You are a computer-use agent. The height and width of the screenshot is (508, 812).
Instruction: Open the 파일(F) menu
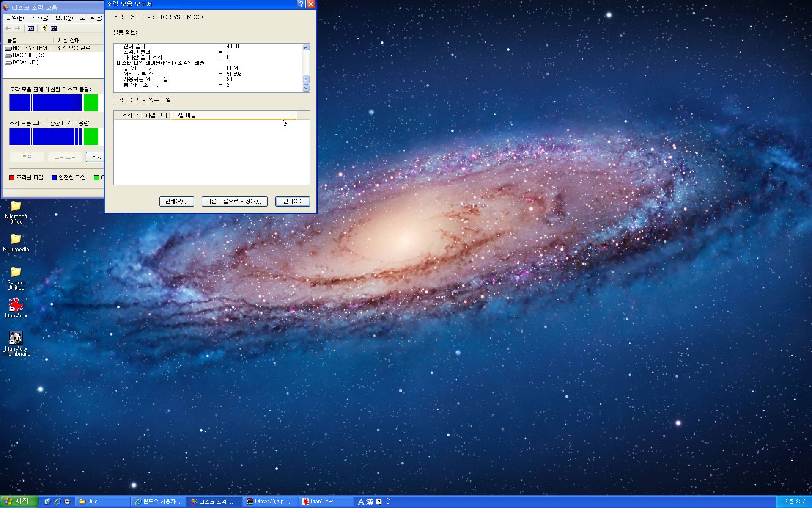tap(15, 18)
